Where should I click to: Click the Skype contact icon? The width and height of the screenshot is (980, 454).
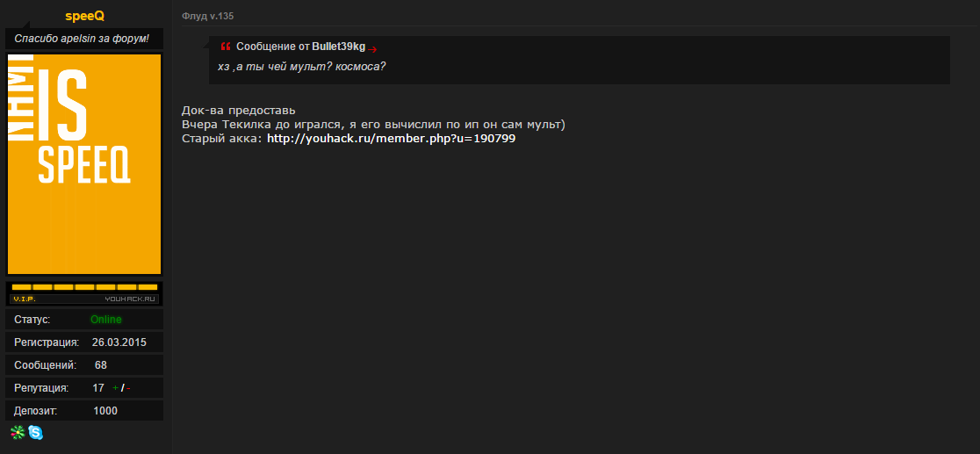36,432
